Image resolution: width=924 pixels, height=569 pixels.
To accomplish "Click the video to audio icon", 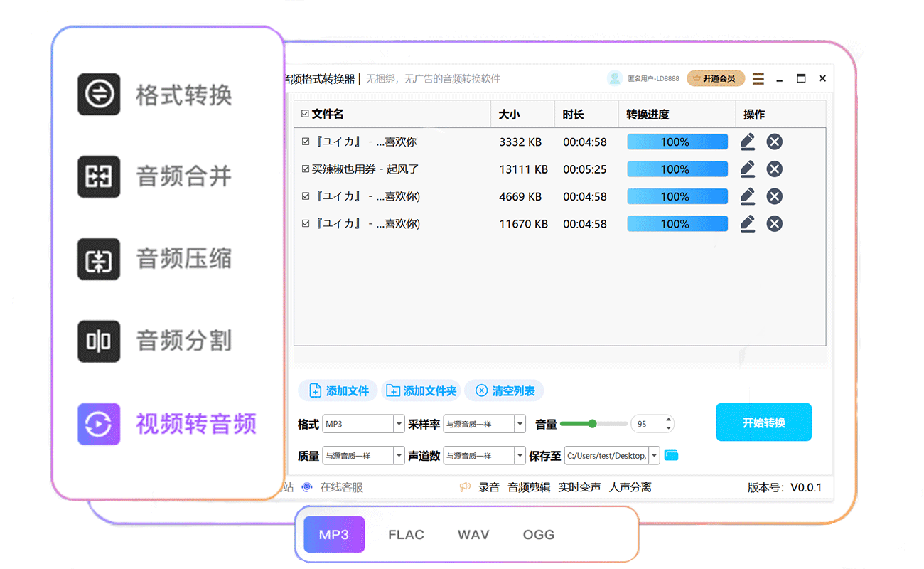I will [x=99, y=424].
